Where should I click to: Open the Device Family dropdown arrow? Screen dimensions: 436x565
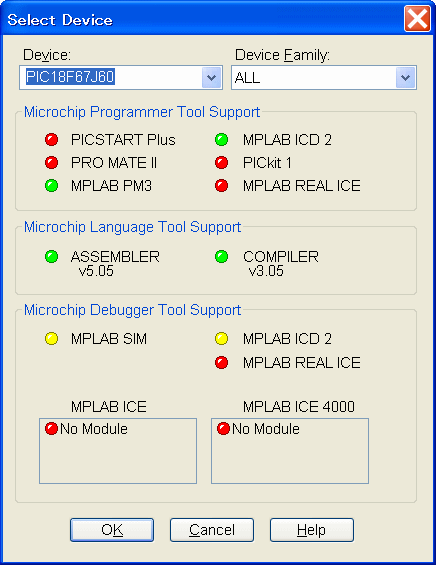(x=405, y=77)
